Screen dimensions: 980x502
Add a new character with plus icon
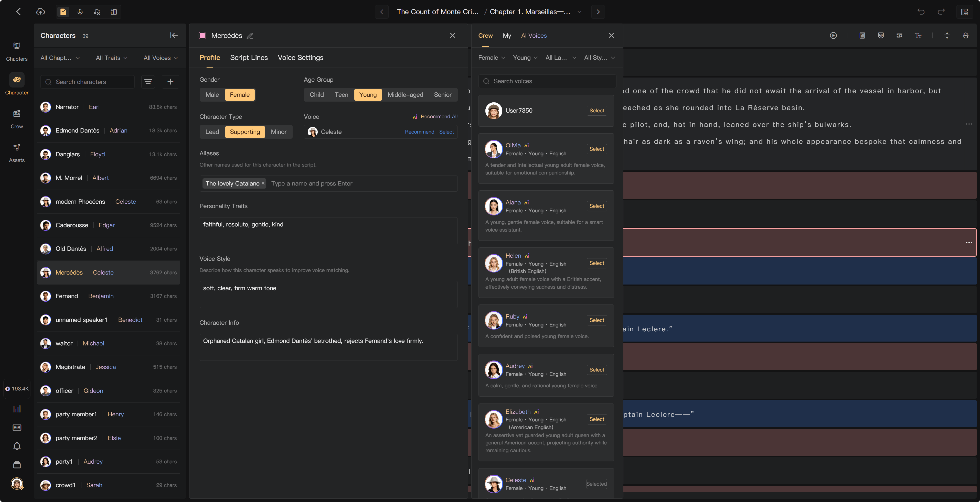(x=171, y=82)
